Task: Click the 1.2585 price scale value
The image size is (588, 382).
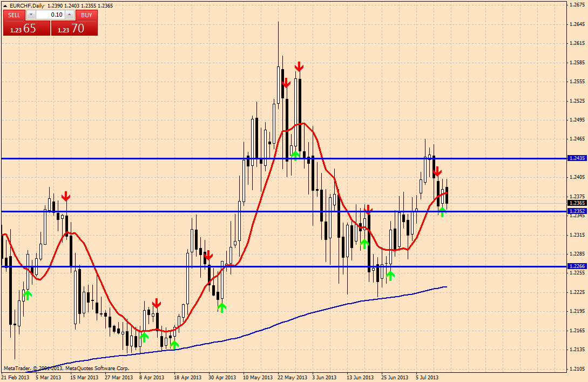Action: click(x=577, y=62)
